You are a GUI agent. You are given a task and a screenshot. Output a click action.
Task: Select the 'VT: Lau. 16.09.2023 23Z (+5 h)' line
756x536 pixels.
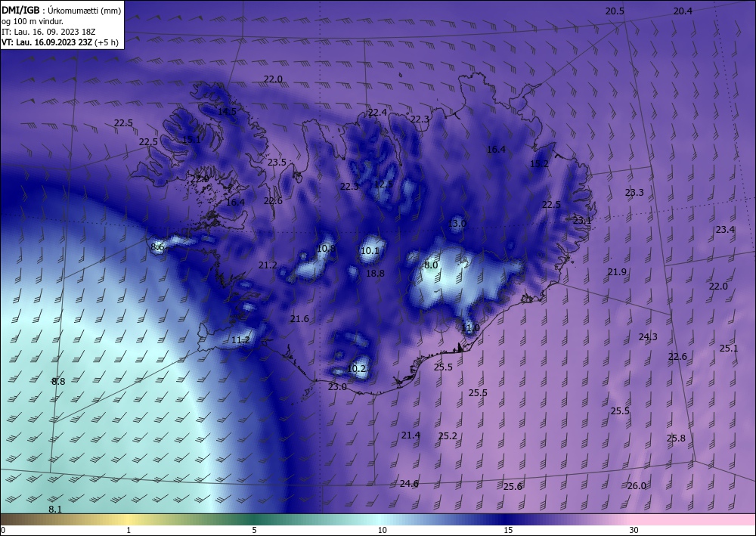click(x=60, y=42)
